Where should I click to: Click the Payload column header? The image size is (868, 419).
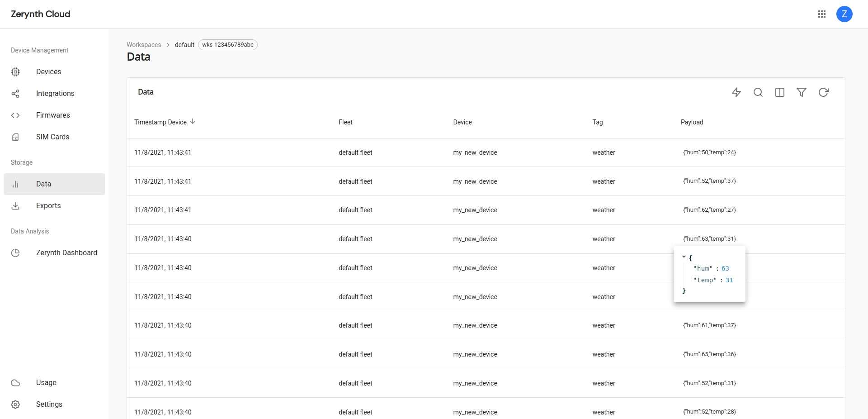pos(692,122)
